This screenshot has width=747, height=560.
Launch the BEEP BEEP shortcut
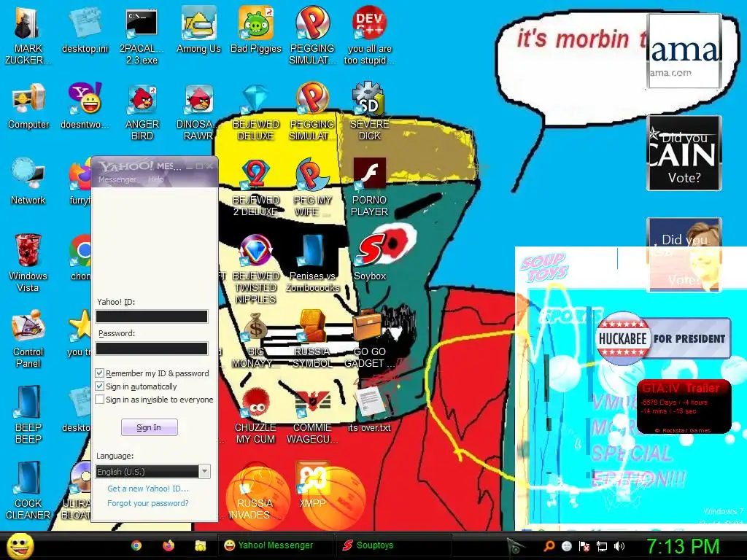(x=28, y=414)
